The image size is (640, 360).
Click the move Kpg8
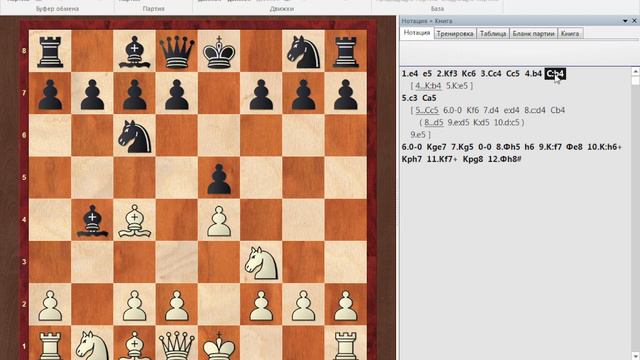tap(473, 159)
